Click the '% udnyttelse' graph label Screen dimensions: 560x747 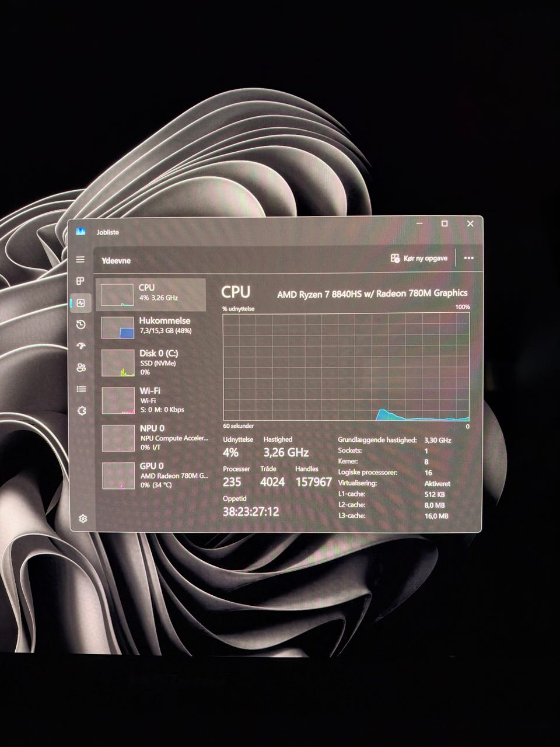[239, 308]
